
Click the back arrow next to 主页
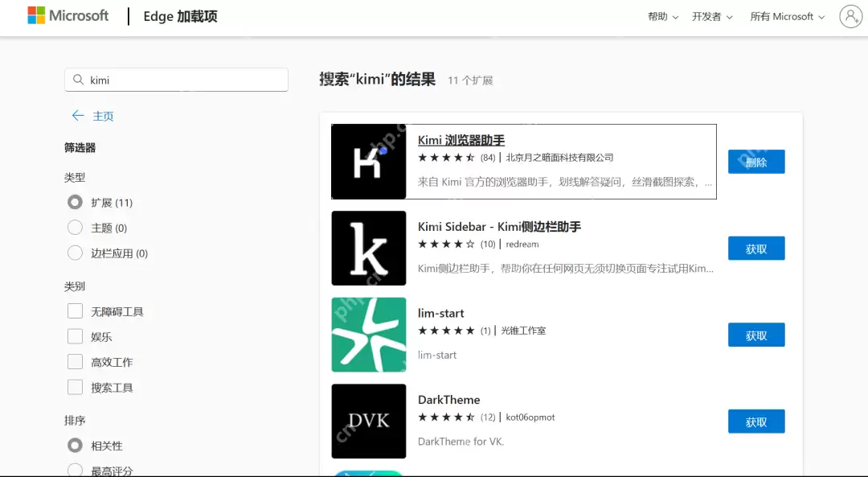[x=78, y=116]
